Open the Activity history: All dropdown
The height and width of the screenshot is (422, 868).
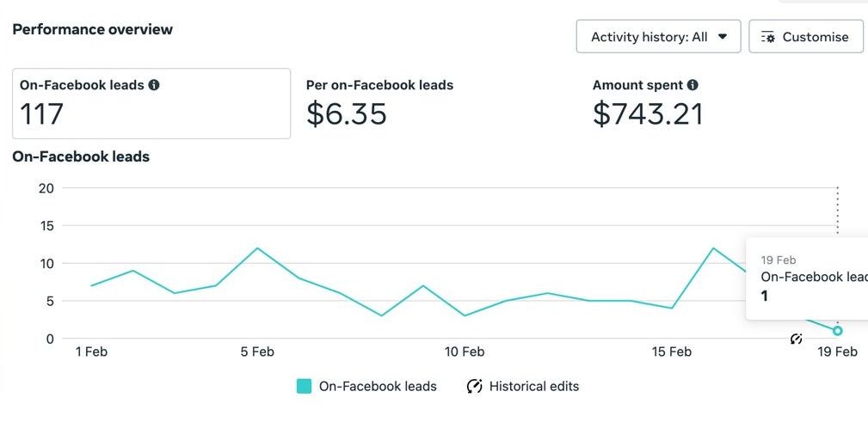point(658,37)
